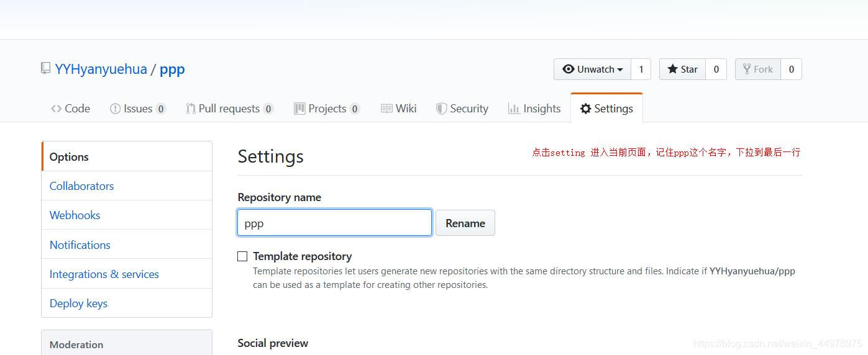Select Options in the settings sidebar

127,156
